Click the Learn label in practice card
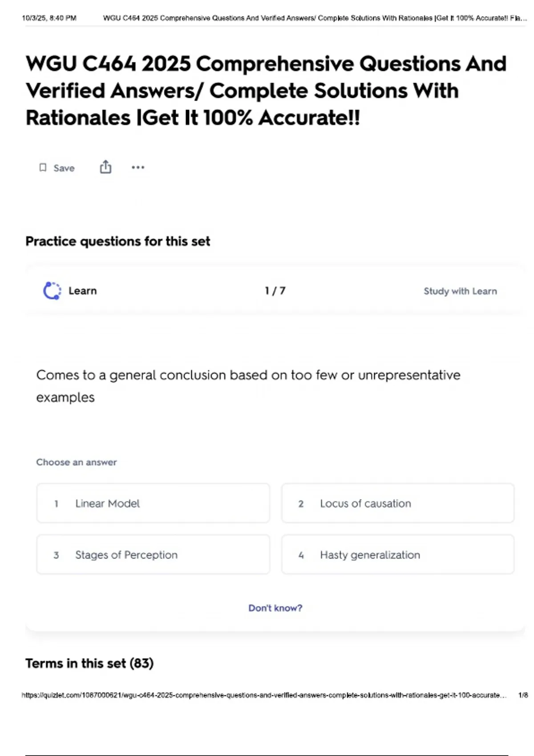 (83, 291)
